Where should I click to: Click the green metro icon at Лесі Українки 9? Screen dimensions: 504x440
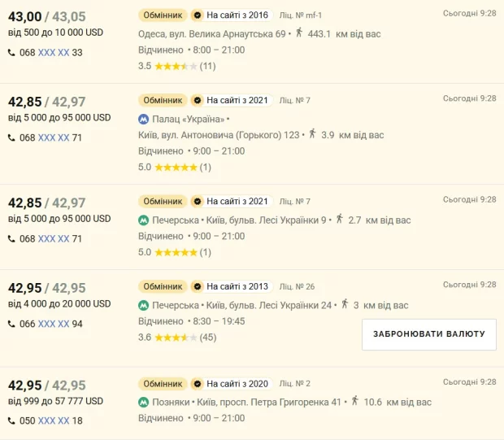click(x=144, y=220)
